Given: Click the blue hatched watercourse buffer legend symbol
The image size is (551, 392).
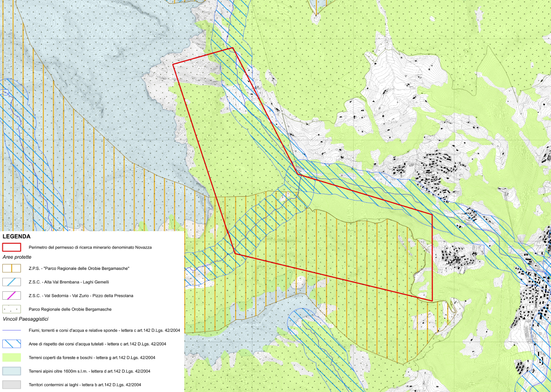Looking at the screenshot, I should 12,344.
